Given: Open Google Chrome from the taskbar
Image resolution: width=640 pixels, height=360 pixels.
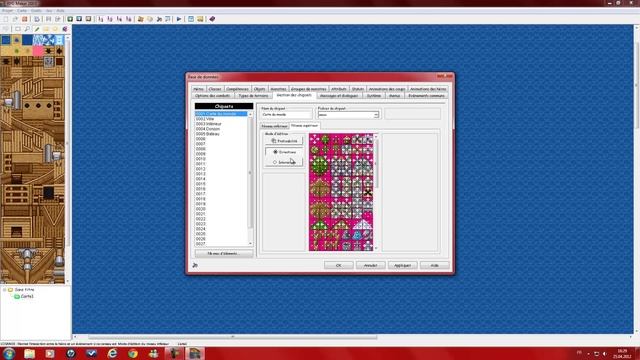Looking at the screenshot, I should click(133, 353).
